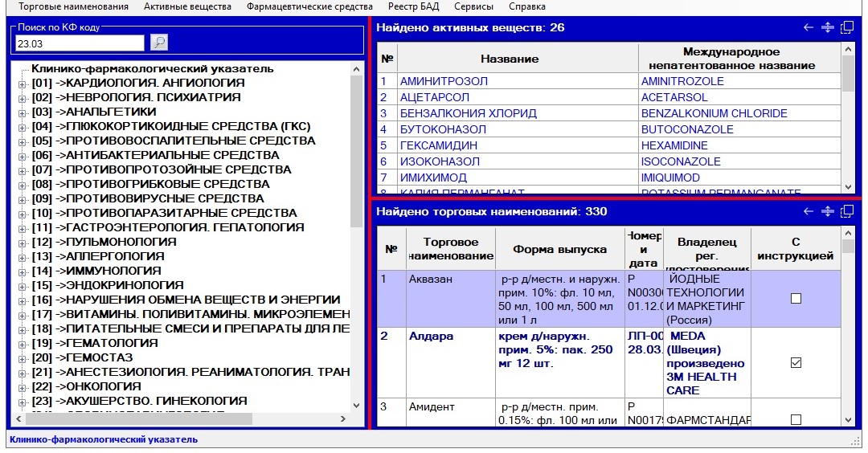Click С инструкцией column header
Image resolution: width=868 pixels, height=453 pixels.
pyautogui.click(x=796, y=249)
